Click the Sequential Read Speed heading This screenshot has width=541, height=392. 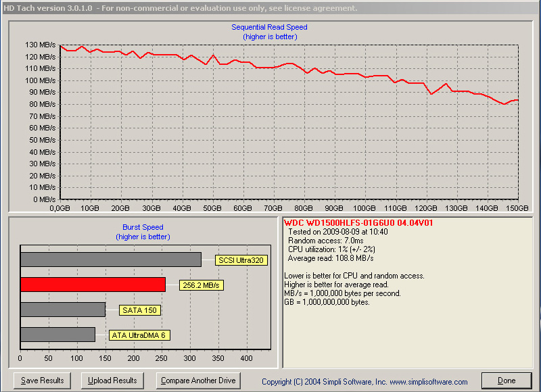click(x=269, y=27)
